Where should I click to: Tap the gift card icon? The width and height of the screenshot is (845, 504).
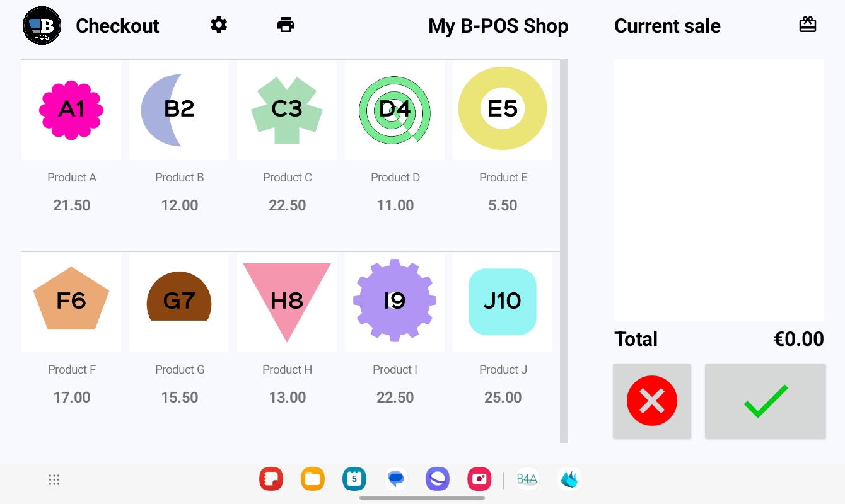pyautogui.click(x=808, y=25)
